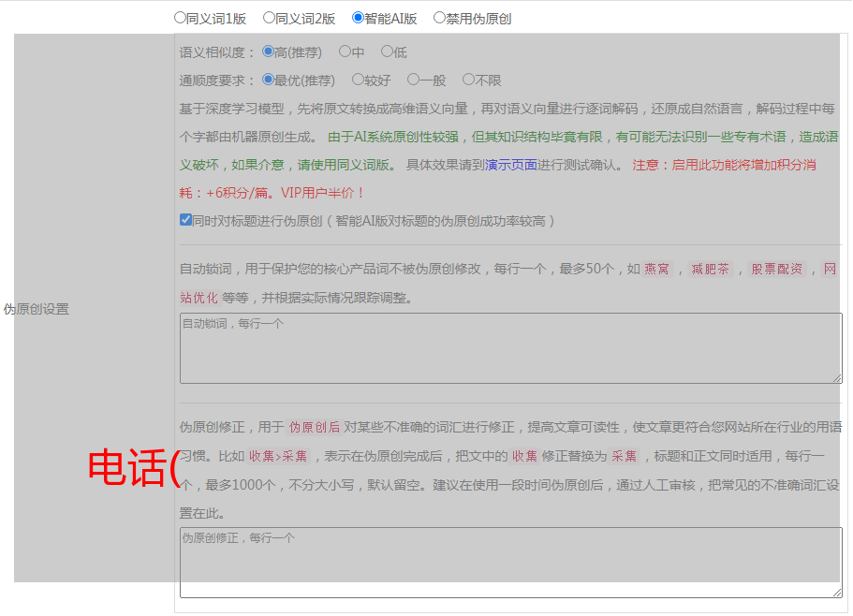
Task: Select 禁用伪原创 to disable rewriting
Action: coord(439,18)
